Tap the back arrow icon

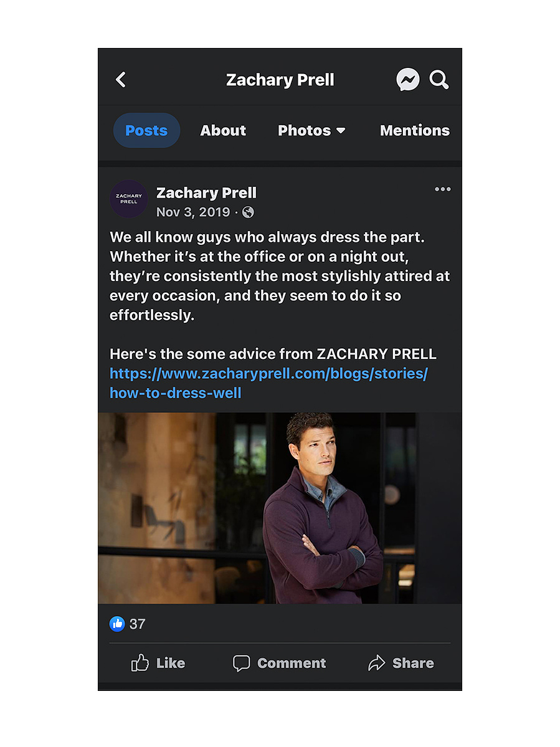click(121, 80)
